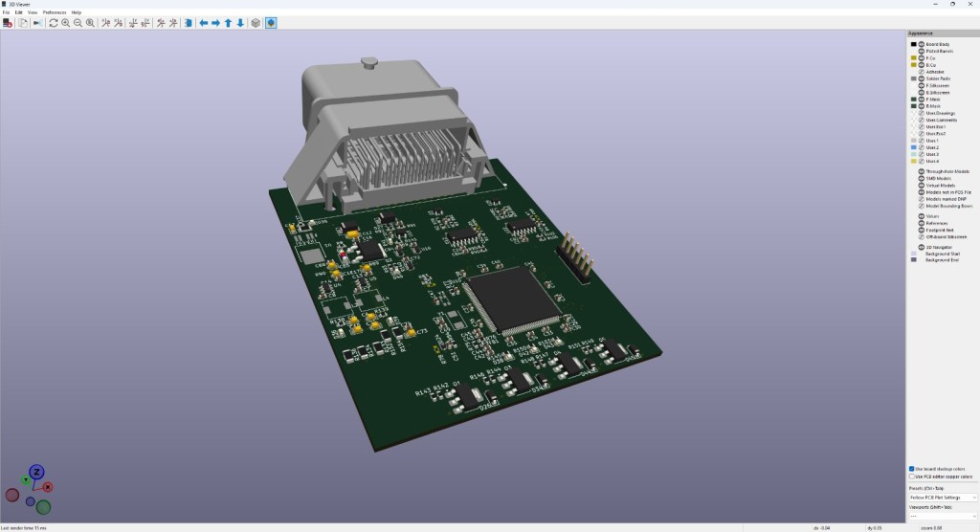Show Models marked DNP
The image size is (980, 532).
click(922, 199)
